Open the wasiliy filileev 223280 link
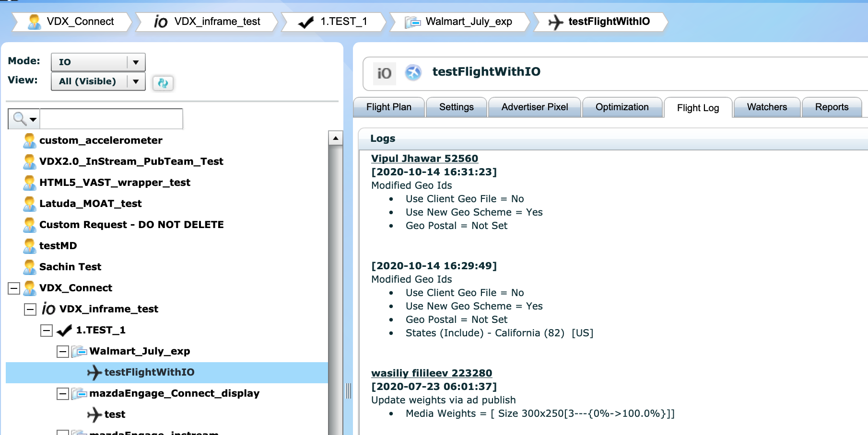This screenshot has width=868, height=435. [431, 373]
